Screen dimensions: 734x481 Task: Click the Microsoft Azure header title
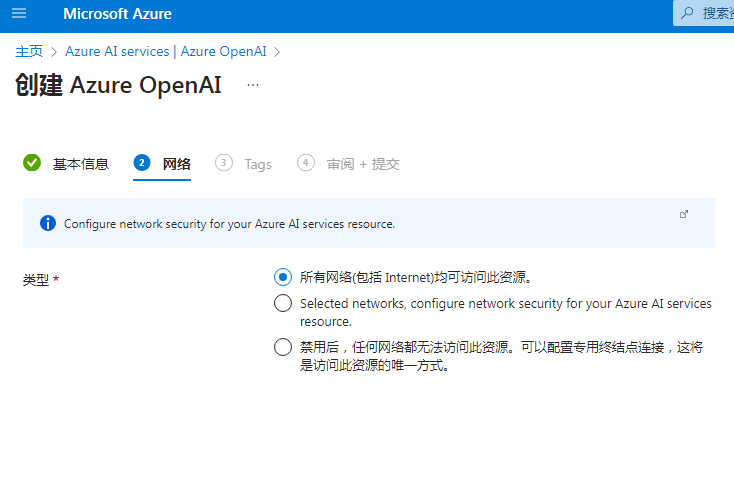(x=117, y=14)
